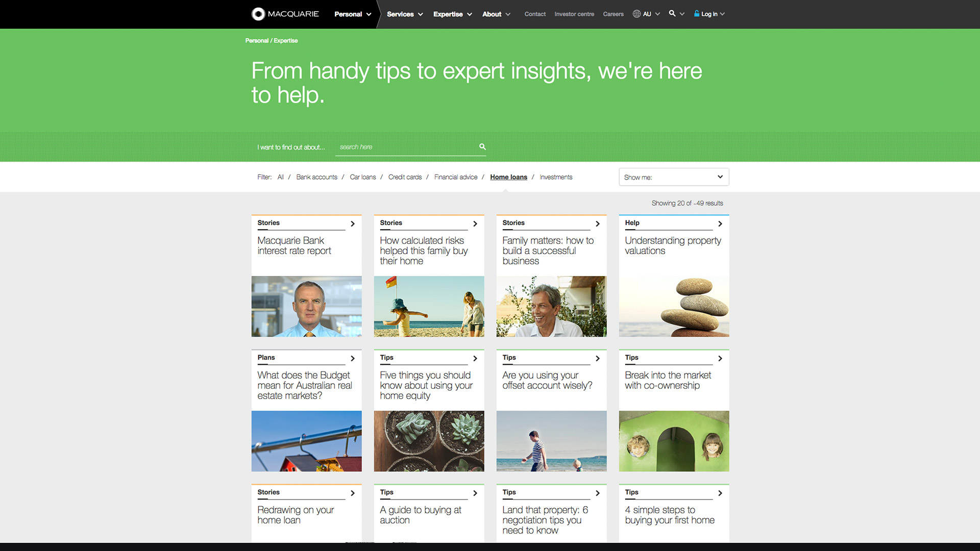Viewport: 980px width, 551px height.
Task: Select the Home loans filter
Action: pos(508,177)
